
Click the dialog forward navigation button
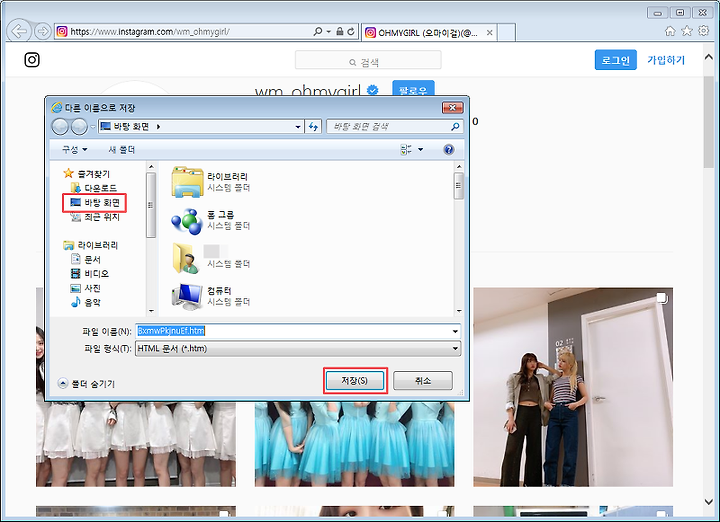tap(79, 126)
